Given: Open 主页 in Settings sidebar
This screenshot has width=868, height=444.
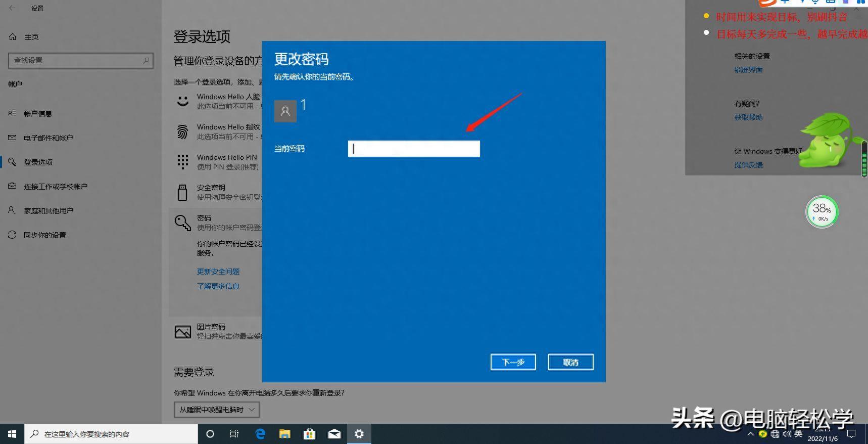Looking at the screenshot, I should pos(31,37).
